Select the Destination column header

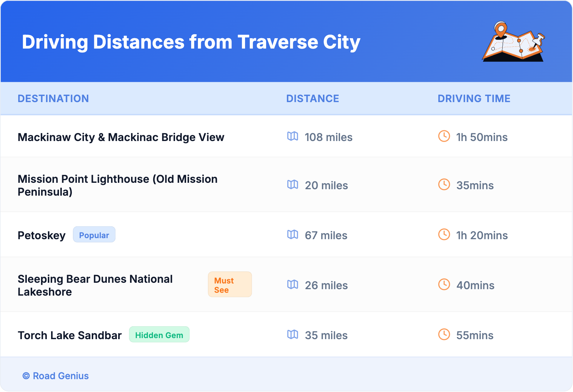tap(53, 99)
